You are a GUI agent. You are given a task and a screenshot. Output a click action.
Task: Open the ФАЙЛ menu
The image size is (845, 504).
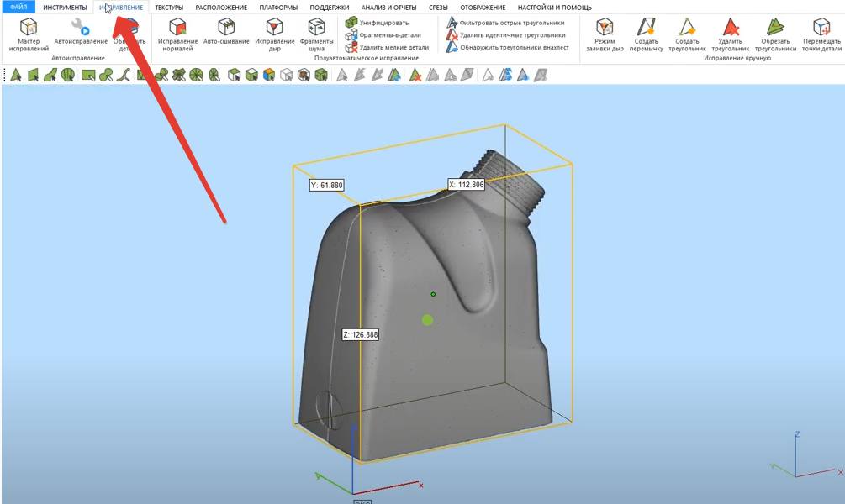point(18,7)
